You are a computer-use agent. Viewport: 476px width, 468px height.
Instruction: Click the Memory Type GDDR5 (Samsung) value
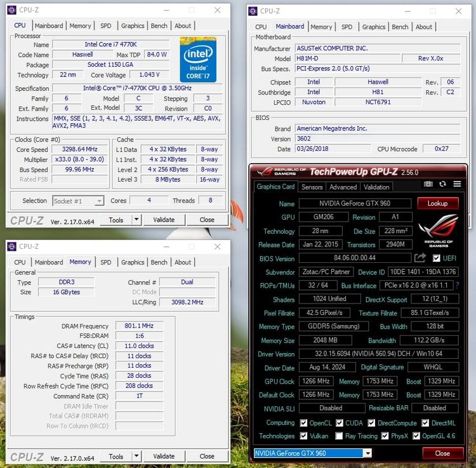(x=334, y=326)
